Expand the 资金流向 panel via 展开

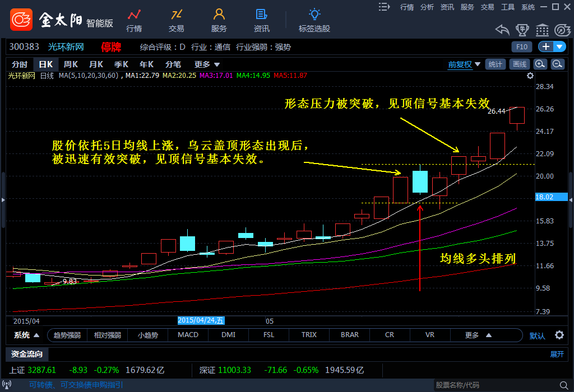coord(557,354)
